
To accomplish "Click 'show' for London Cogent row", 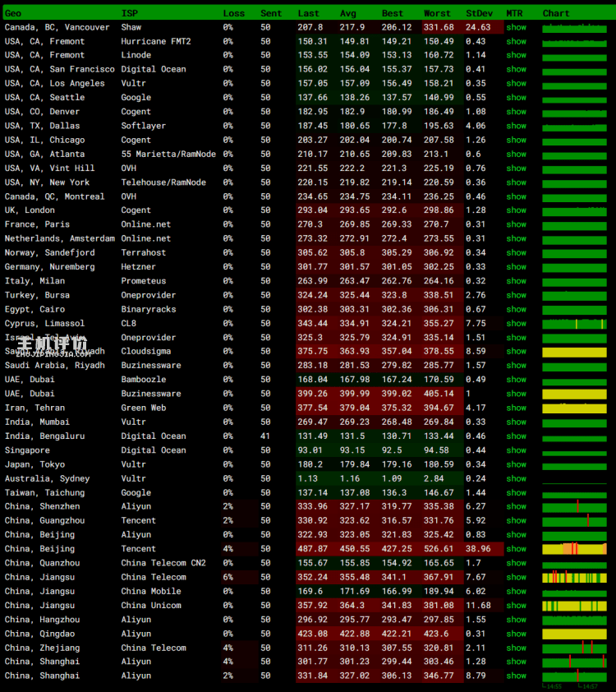I will tap(516, 210).
